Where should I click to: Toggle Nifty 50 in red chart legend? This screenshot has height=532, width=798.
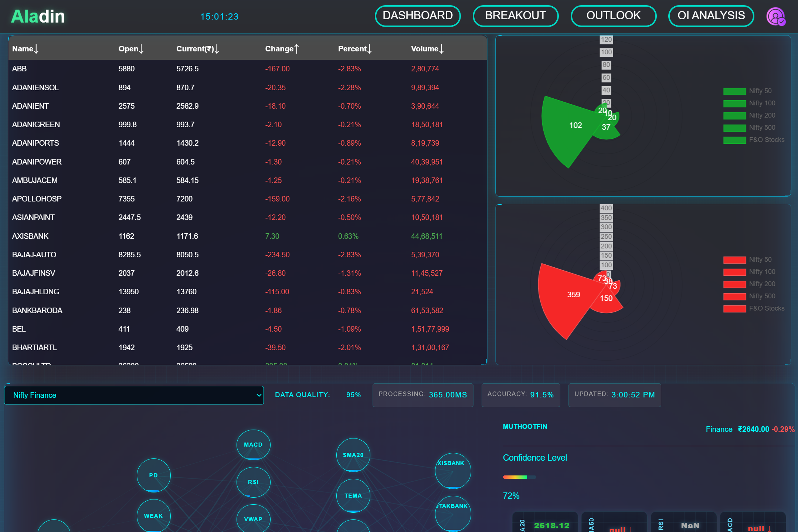[x=747, y=260]
